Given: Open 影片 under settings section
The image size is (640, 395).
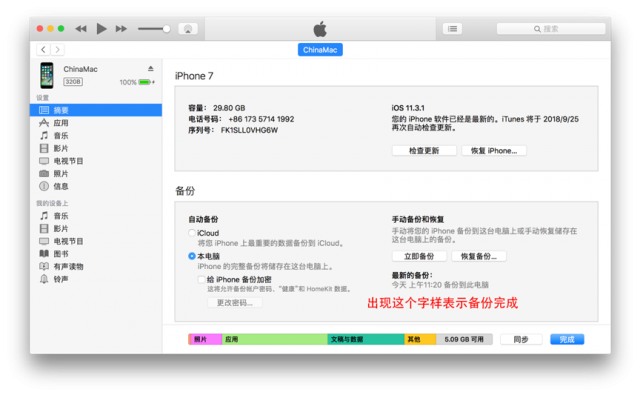Looking at the screenshot, I should click(x=96, y=148).
